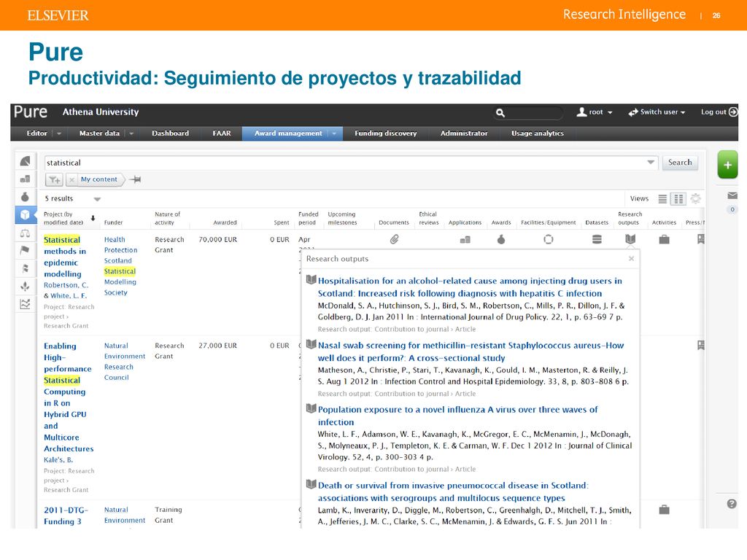The height and width of the screenshot is (560, 747).
Task: Click the green plus add button
Action: click(x=727, y=165)
